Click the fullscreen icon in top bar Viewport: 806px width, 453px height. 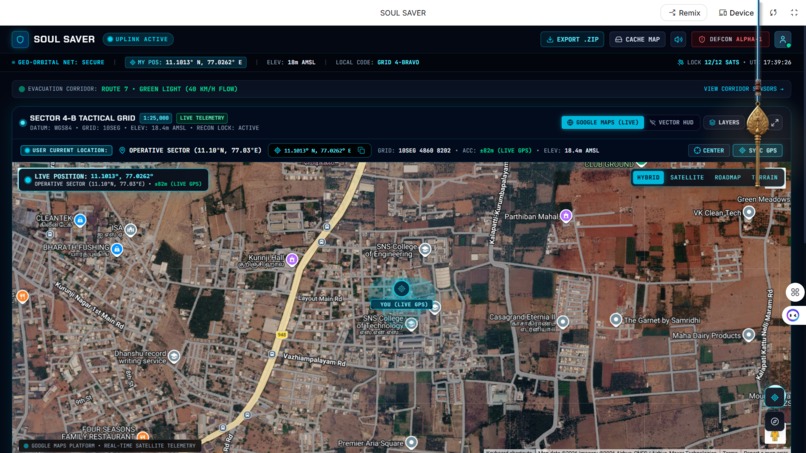[x=794, y=13]
